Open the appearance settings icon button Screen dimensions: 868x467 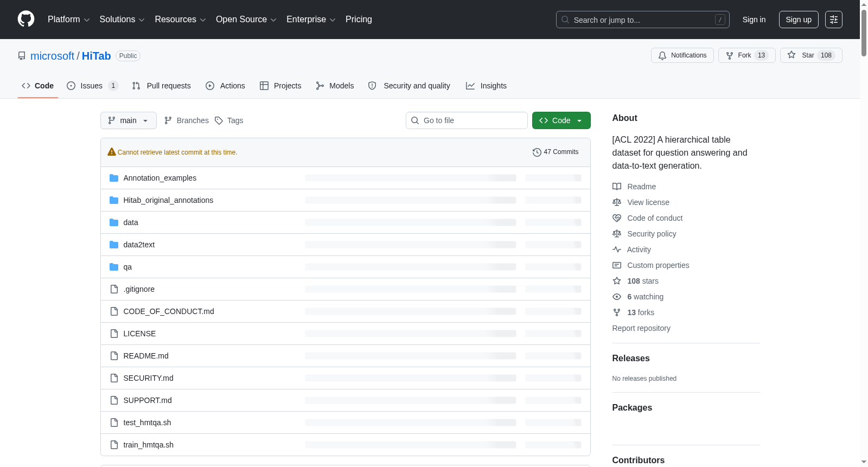coord(834,20)
